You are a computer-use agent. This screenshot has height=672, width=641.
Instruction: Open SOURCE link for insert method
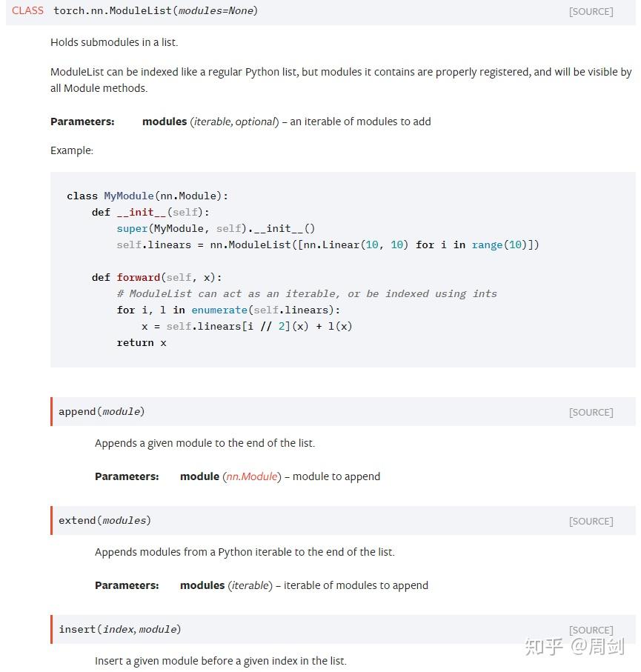(x=591, y=630)
